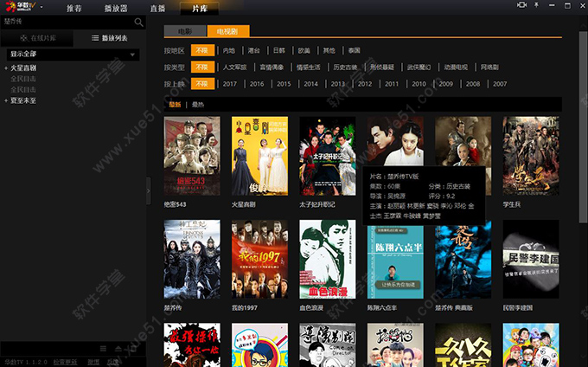The width and height of the screenshot is (588, 367).
Task: Open the 播放器 tab
Action: tap(116, 9)
